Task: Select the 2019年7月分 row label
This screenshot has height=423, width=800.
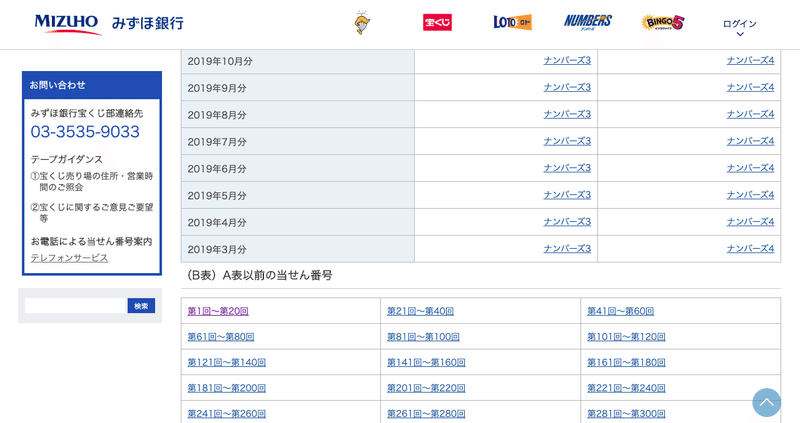Action: 217,142
